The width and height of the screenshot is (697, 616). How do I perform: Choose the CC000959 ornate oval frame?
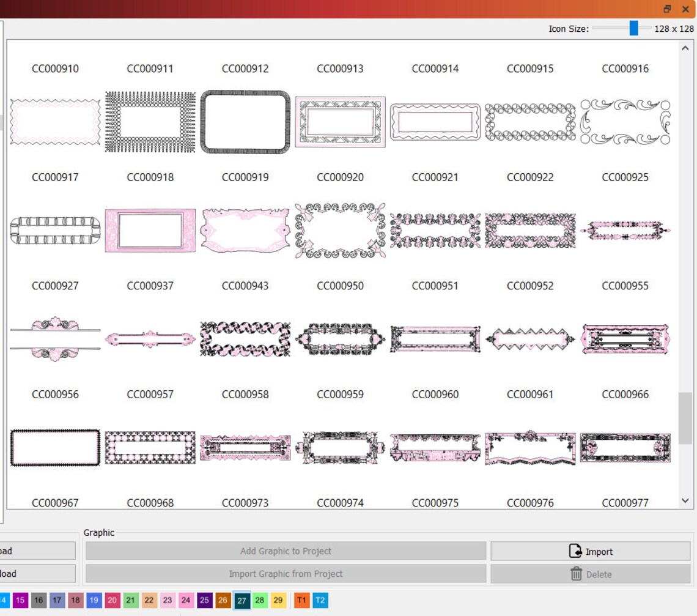point(341,339)
